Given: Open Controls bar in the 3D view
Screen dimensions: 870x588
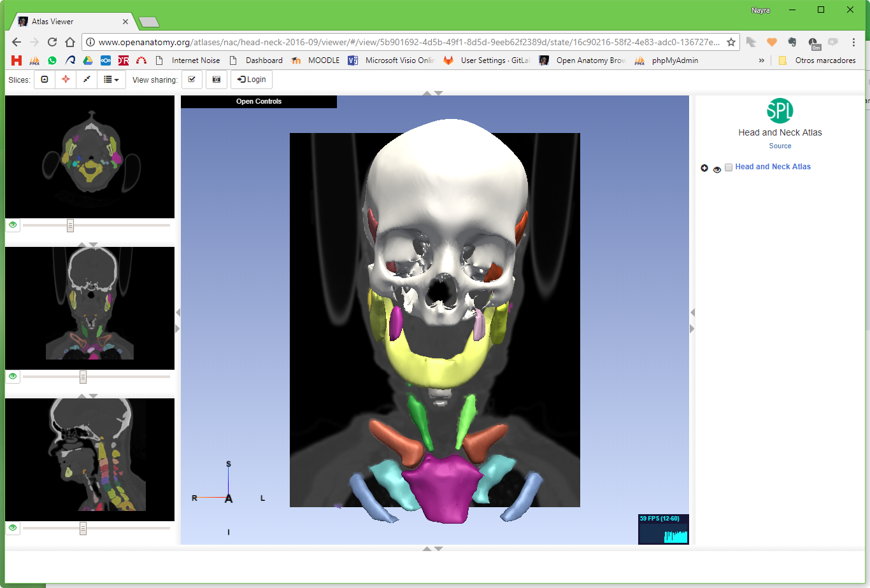Looking at the screenshot, I should pyautogui.click(x=259, y=101).
